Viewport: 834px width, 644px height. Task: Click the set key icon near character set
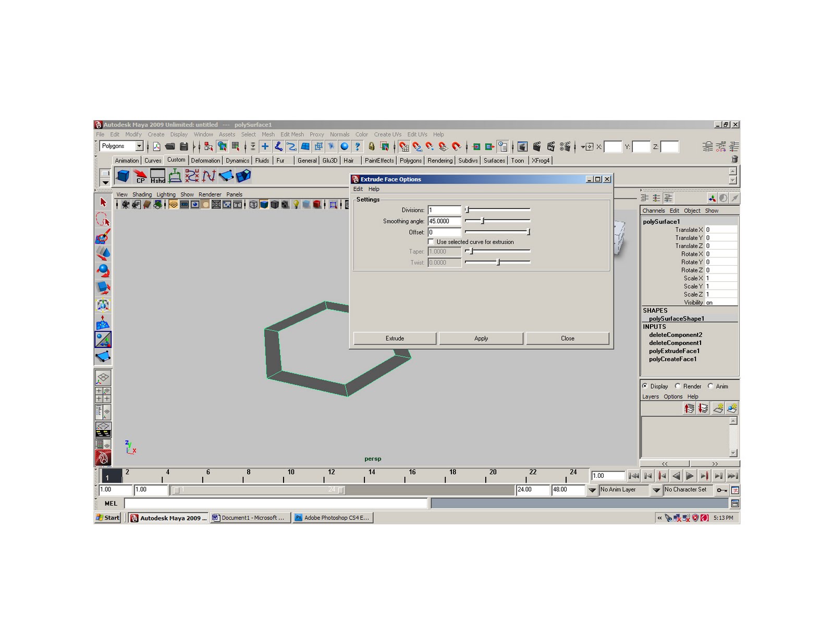point(722,490)
